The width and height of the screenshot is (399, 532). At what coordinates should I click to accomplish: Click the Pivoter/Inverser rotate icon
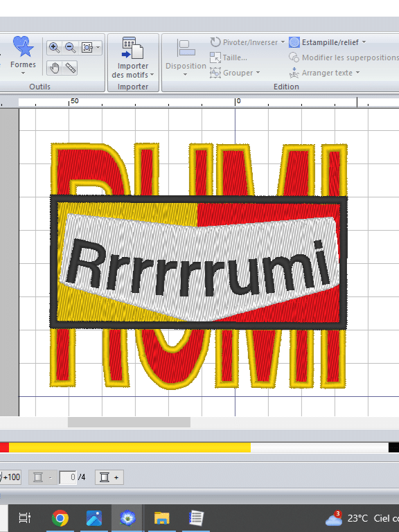tap(215, 42)
